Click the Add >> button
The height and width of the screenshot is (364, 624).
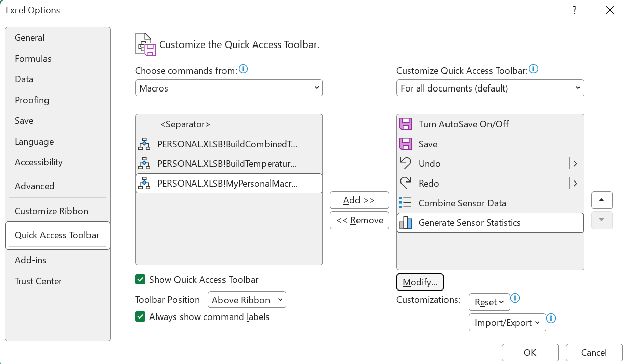point(359,200)
